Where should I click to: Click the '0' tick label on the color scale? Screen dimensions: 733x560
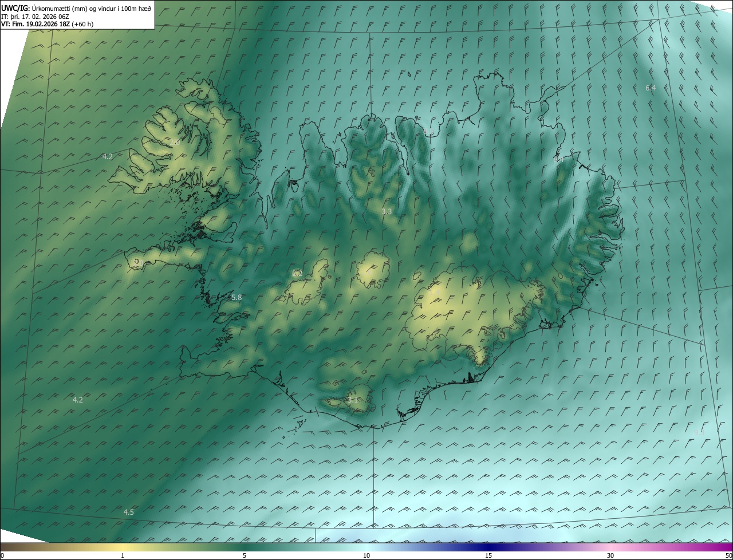(x=2, y=555)
